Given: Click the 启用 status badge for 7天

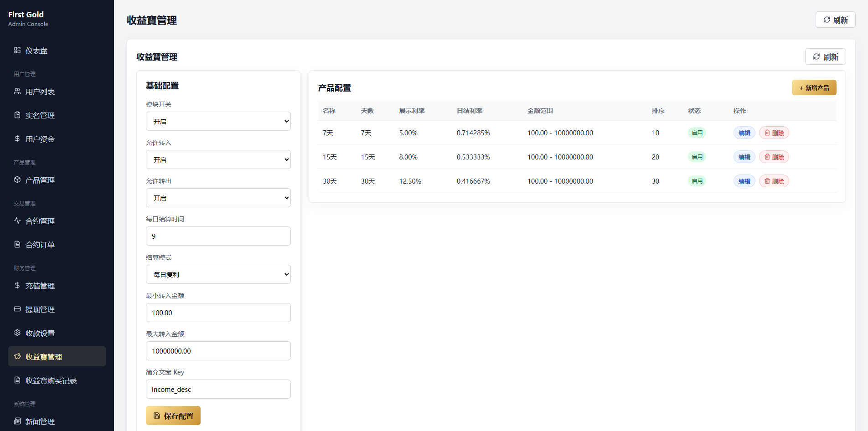Looking at the screenshot, I should tap(697, 133).
